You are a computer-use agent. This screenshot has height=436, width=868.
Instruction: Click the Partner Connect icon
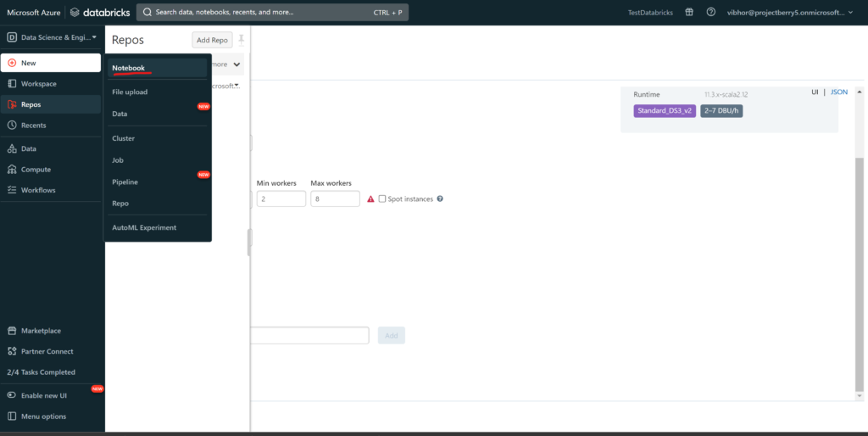12,351
